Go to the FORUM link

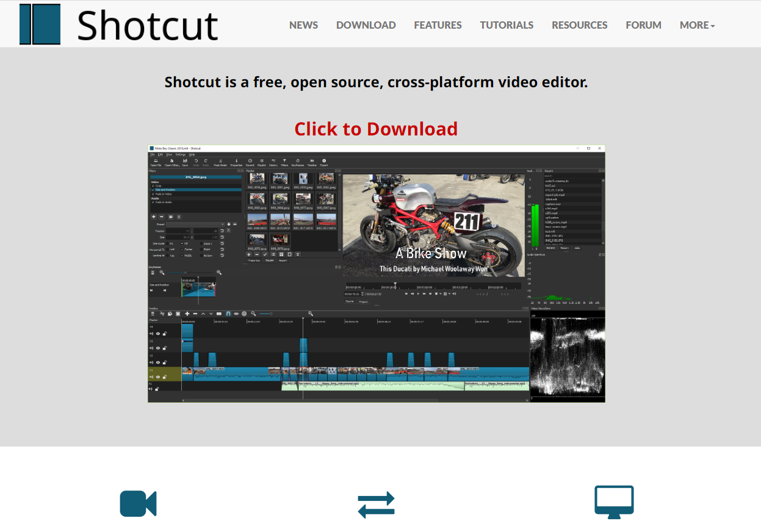tap(643, 25)
